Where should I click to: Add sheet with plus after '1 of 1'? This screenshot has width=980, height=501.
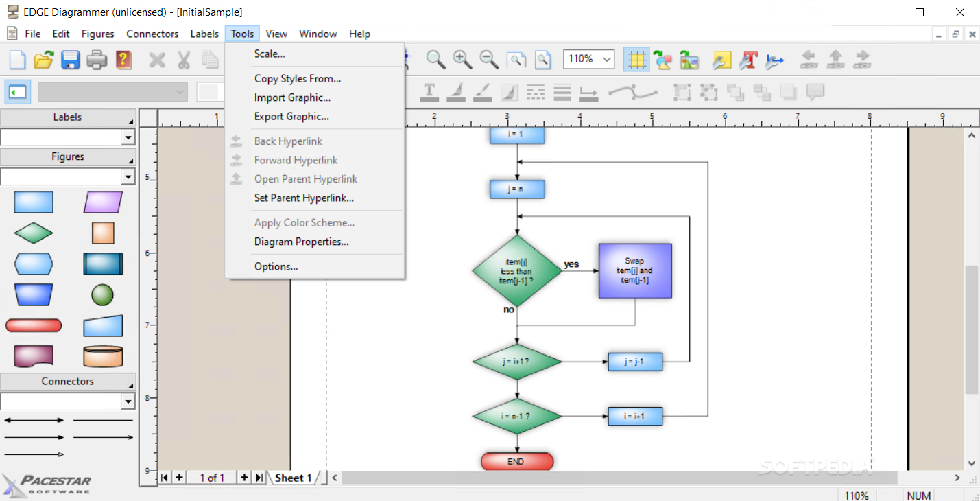(244, 478)
